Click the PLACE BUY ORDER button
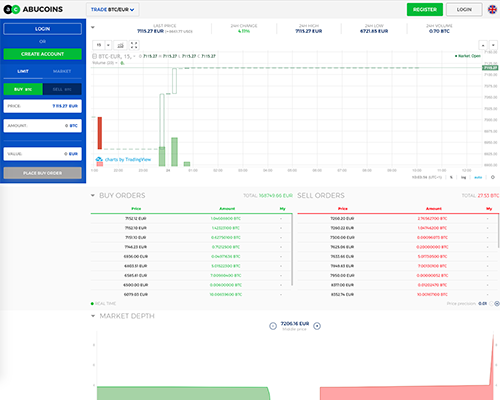 pos(42,173)
